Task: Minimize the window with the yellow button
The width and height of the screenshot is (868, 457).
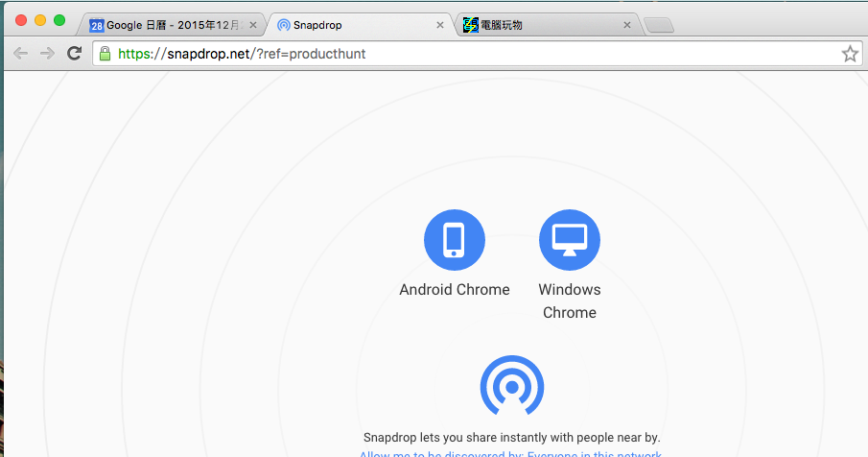Action: tap(40, 20)
